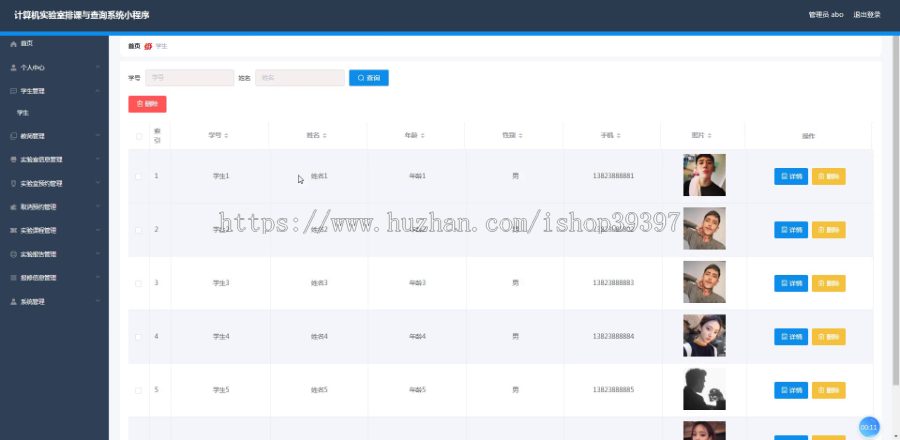Focus the 学号 search input field
This screenshot has height=440, width=900.
pyautogui.click(x=189, y=78)
